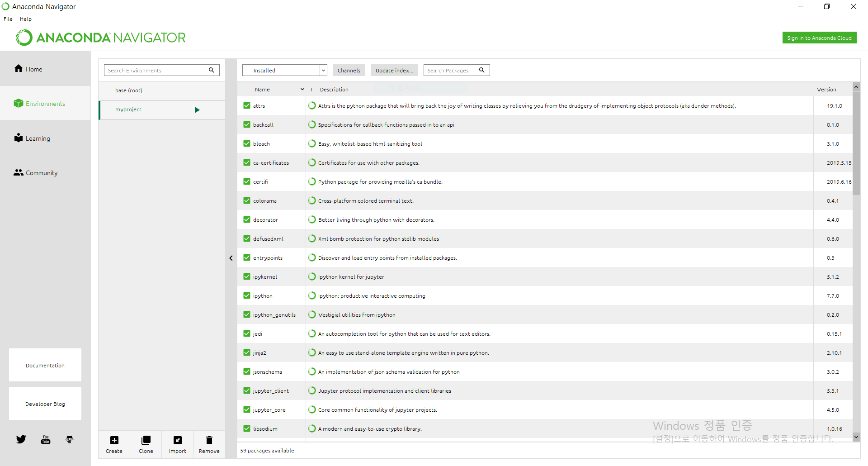Toggle the ipykernel package checkbox
The image size is (868, 466).
[x=247, y=276]
